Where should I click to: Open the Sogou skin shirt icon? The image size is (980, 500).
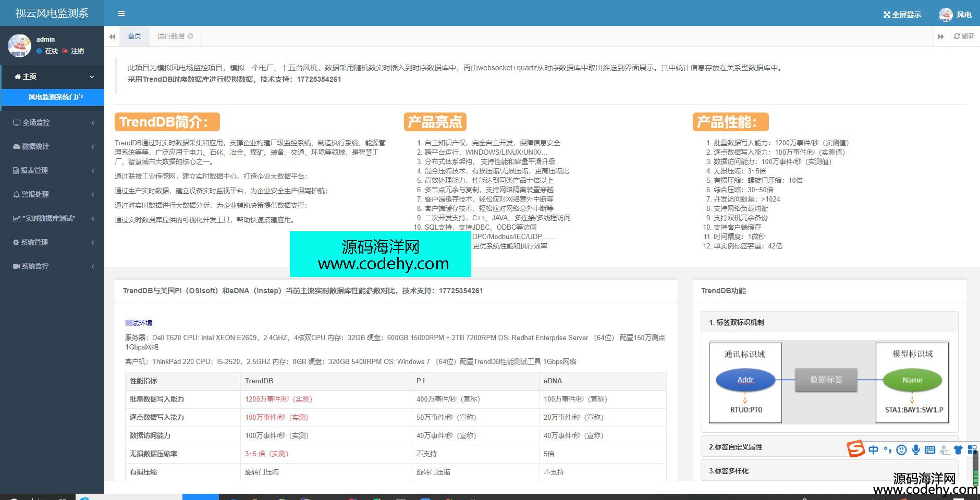(x=958, y=450)
